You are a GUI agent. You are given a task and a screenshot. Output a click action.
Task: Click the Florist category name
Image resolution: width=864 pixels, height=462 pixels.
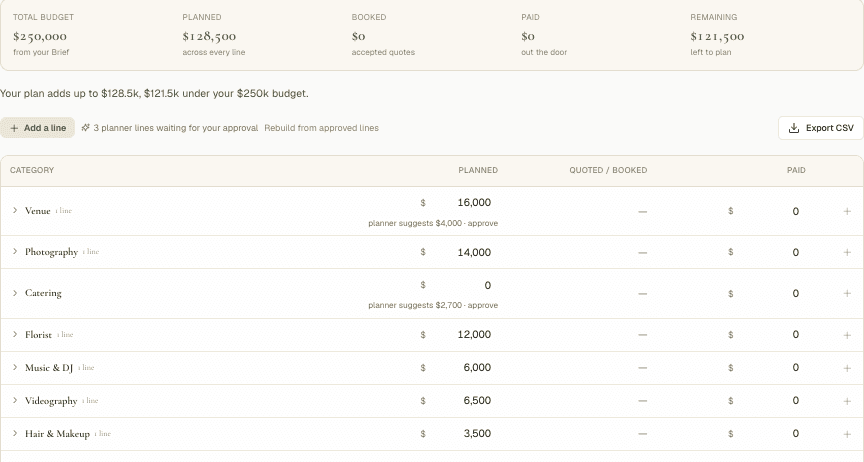click(x=38, y=335)
